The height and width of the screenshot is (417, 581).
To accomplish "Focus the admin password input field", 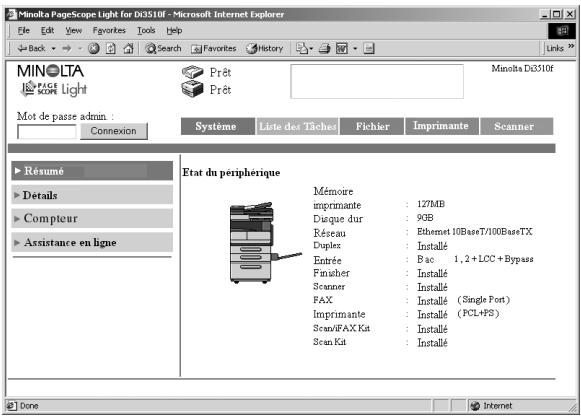I will (x=47, y=132).
